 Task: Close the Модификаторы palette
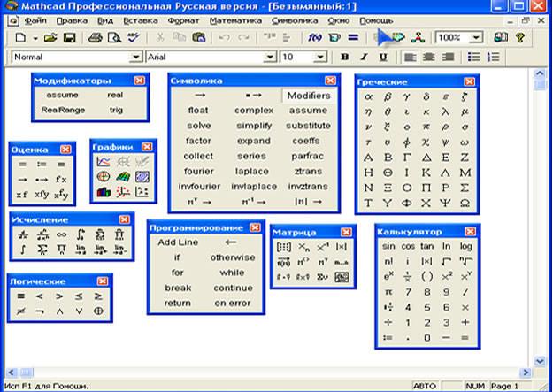pyautogui.click(x=139, y=81)
